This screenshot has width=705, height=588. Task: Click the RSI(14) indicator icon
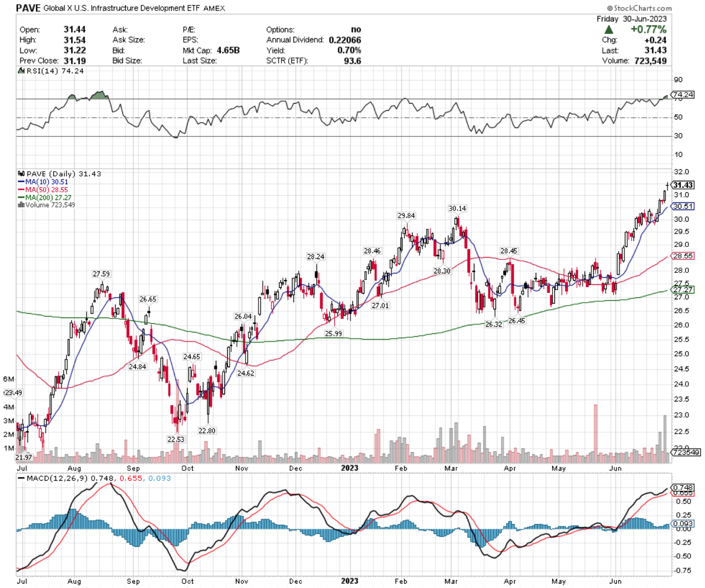click(21, 71)
